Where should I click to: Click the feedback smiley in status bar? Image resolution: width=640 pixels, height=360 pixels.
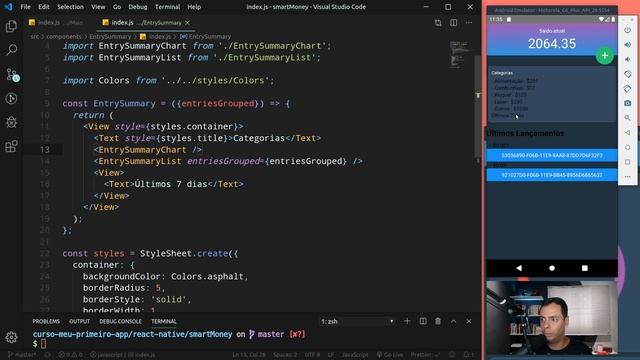452,355
